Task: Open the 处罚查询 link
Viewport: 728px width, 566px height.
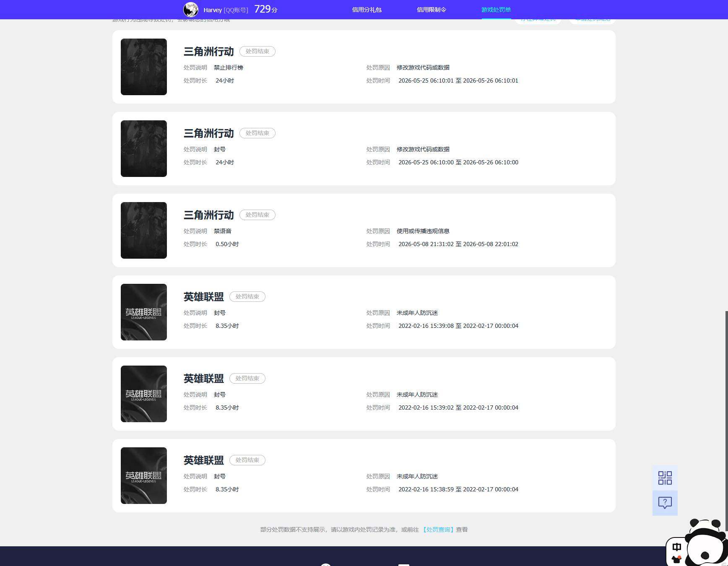Action: pyautogui.click(x=438, y=530)
